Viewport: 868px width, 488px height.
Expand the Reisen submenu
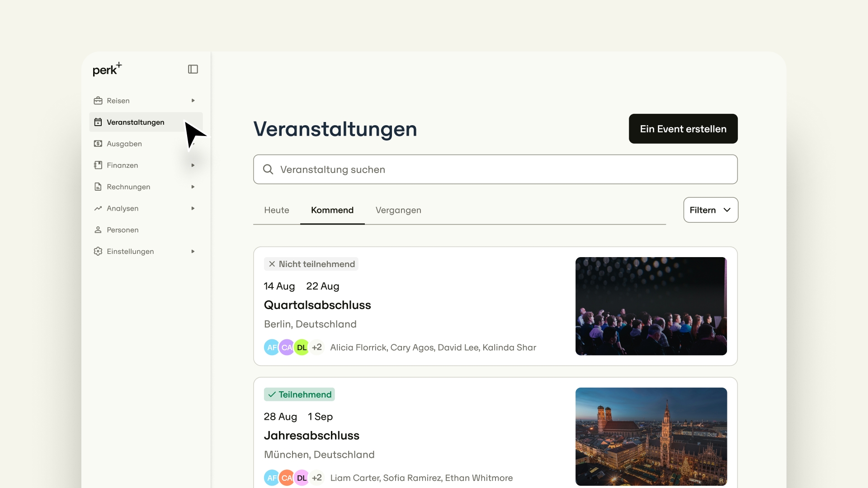point(193,100)
